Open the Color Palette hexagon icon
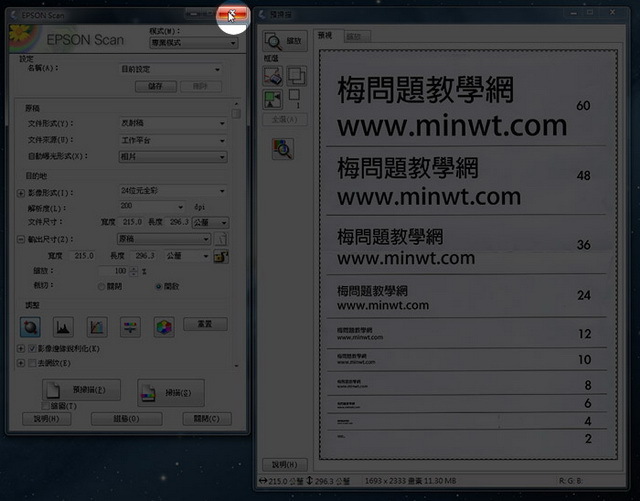This screenshot has height=501, width=640. click(x=164, y=327)
